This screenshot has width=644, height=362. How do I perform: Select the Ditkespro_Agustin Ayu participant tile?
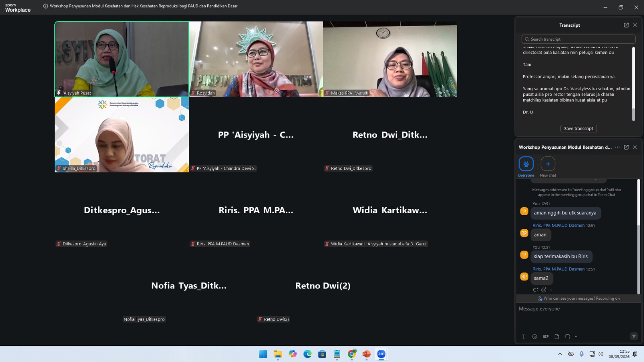pyautogui.click(x=122, y=210)
